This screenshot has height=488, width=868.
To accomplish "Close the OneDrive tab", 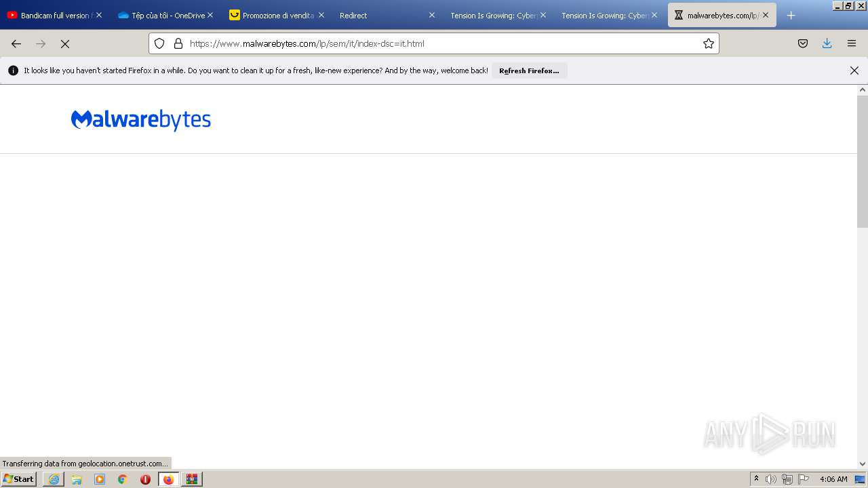I will point(210,15).
